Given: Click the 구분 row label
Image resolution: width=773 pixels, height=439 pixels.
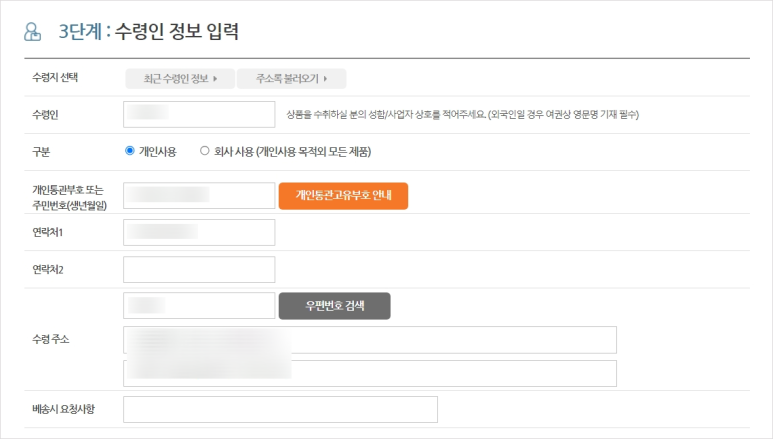Looking at the screenshot, I should click(x=41, y=152).
